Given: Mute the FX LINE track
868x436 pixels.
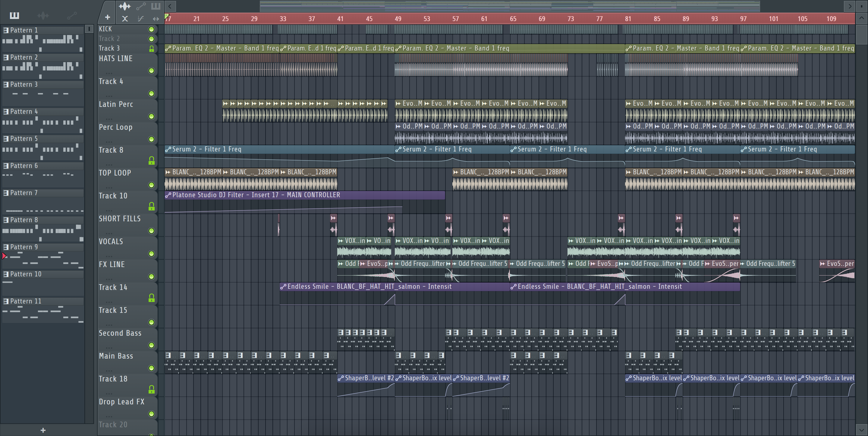Looking at the screenshot, I should point(152,277).
